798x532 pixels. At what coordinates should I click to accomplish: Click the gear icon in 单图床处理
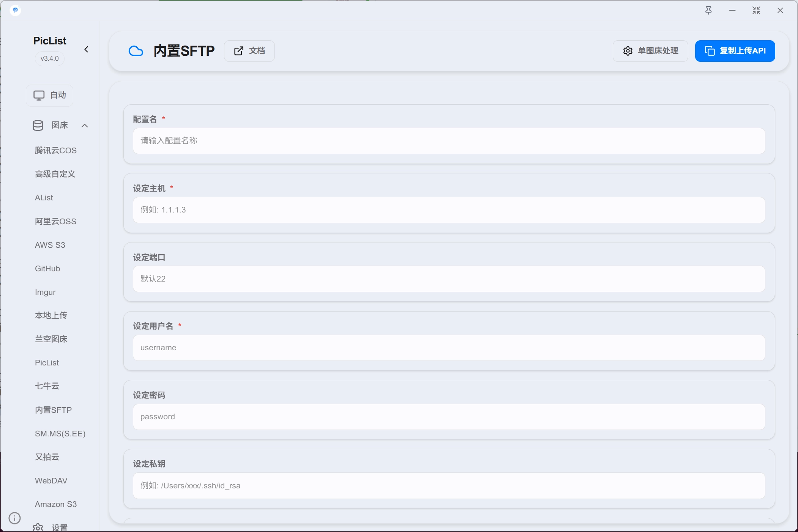point(628,51)
